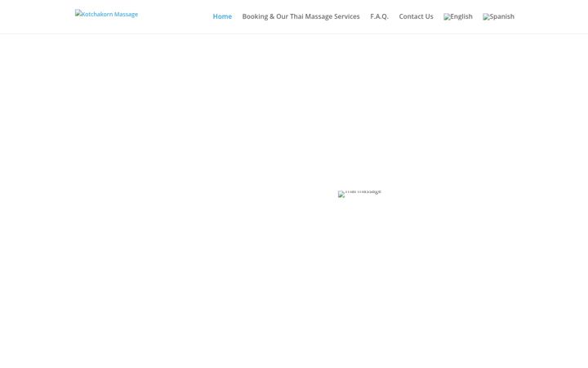Open the F.A.Q. page
The width and height of the screenshot is (588, 368).
click(x=379, y=16)
